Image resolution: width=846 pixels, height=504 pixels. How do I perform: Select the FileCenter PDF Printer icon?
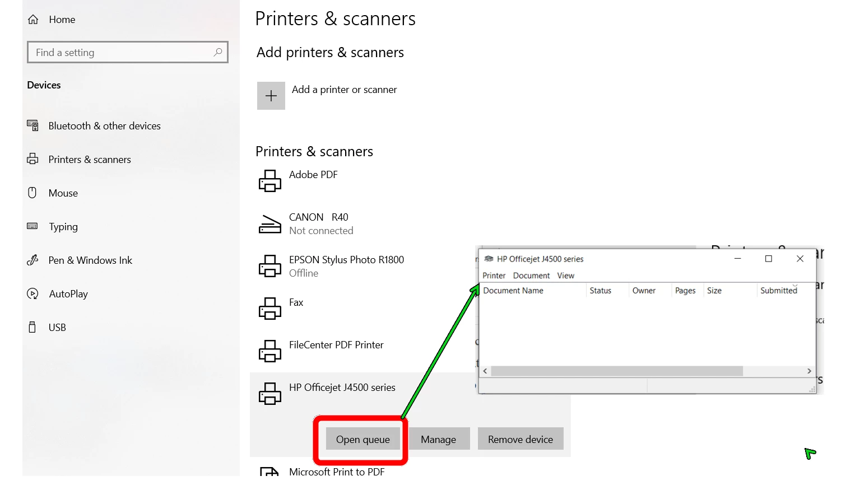(269, 351)
